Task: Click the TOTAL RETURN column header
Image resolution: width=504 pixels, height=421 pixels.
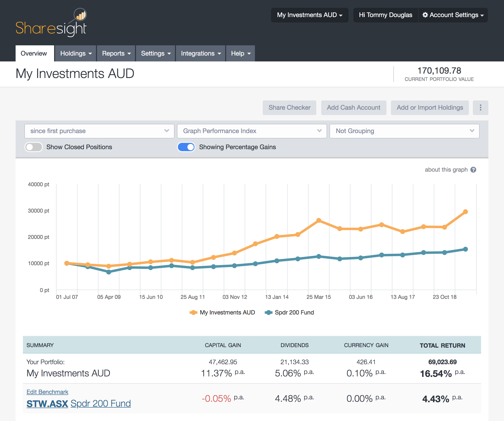Action: [x=442, y=345]
